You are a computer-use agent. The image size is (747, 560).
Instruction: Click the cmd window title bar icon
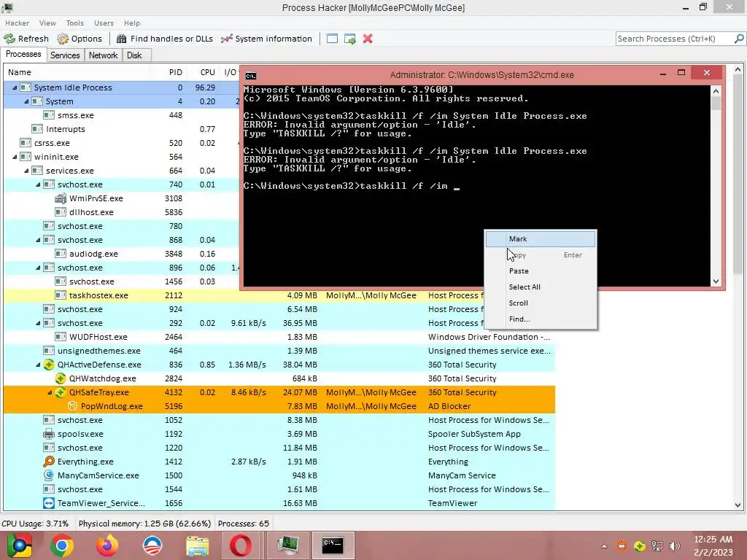251,75
